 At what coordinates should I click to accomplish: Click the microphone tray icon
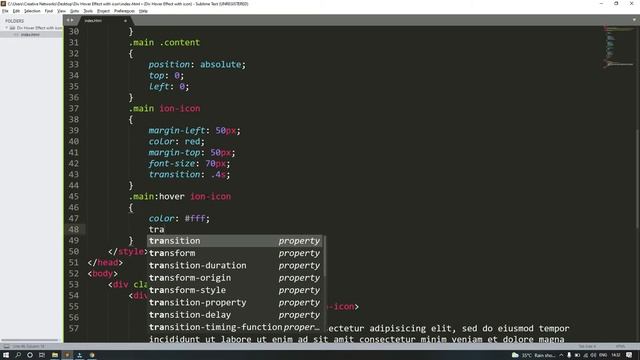569,355
